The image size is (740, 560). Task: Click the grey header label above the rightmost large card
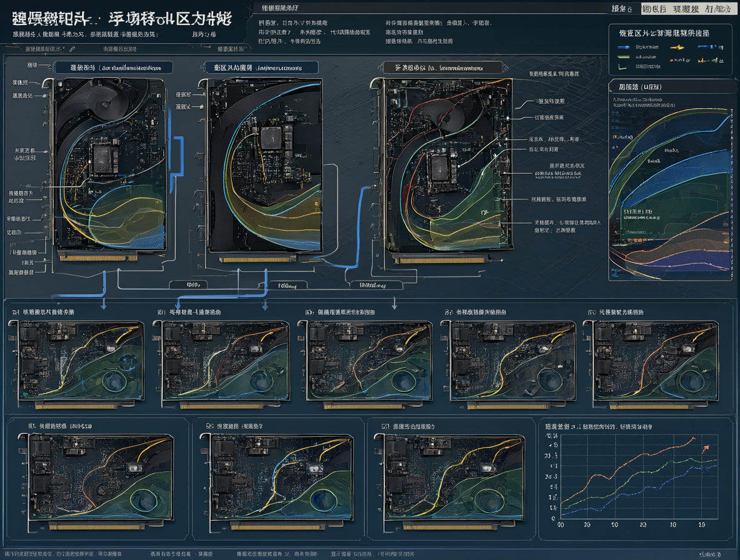[x=442, y=67]
